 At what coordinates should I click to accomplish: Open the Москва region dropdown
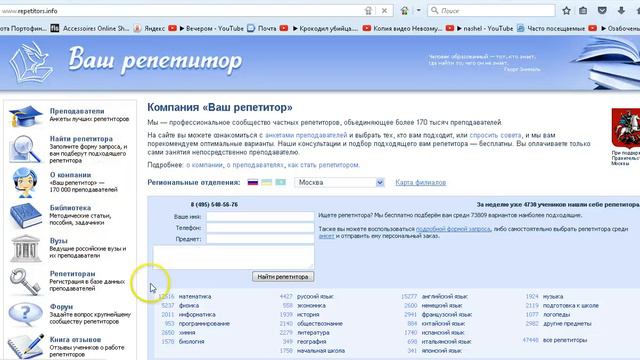(x=340, y=182)
